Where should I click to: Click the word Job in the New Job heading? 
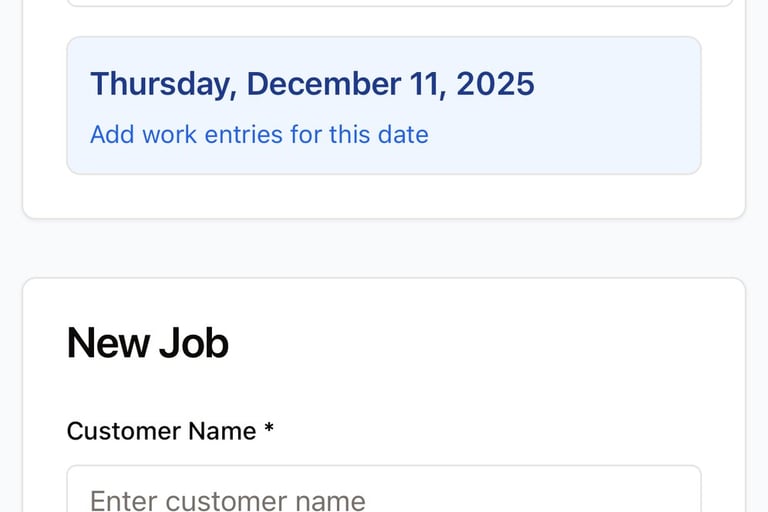(x=194, y=343)
